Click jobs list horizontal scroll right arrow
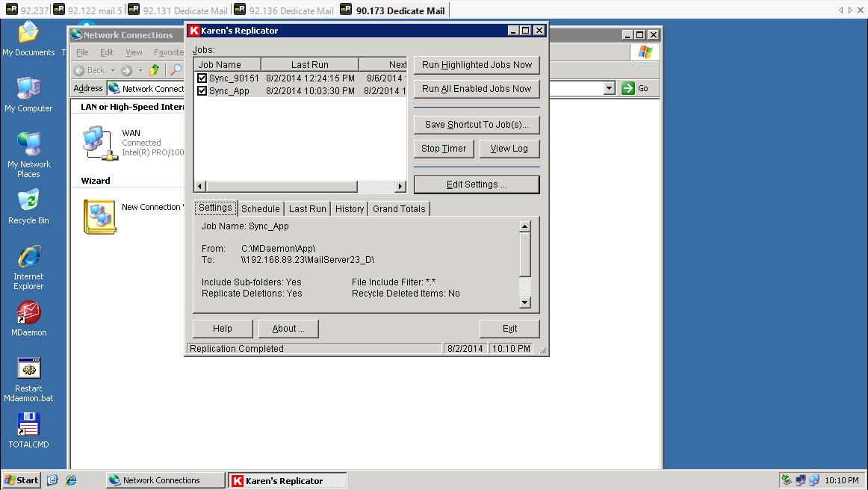 pos(400,187)
